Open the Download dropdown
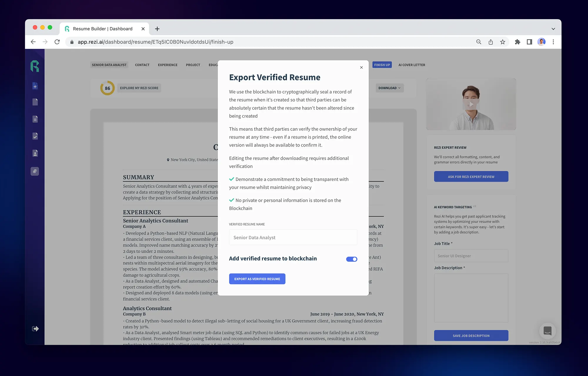The width and height of the screenshot is (588, 376). pyautogui.click(x=390, y=88)
